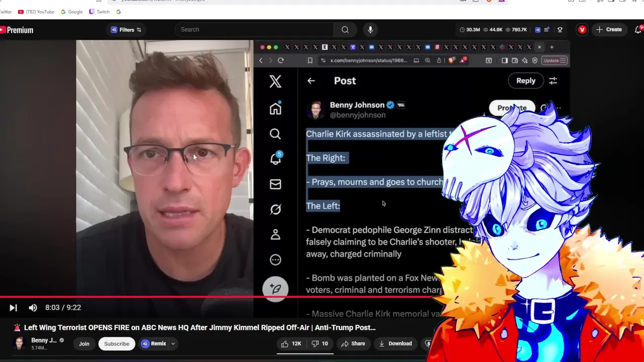The image size is (644, 362).
Task: Open the unlabeled Google icon bookmark
Action: point(118,12)
